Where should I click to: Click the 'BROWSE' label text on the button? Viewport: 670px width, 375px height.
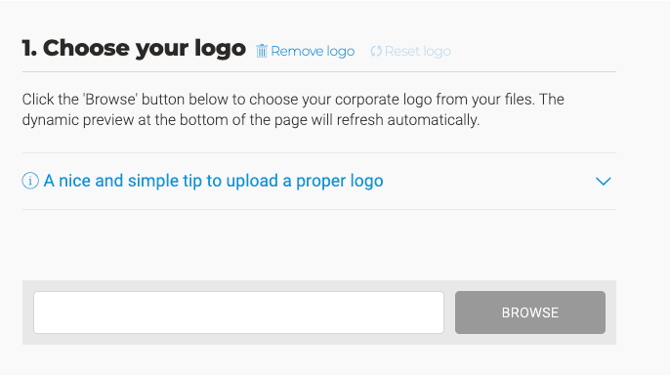[x=530, y=313]
